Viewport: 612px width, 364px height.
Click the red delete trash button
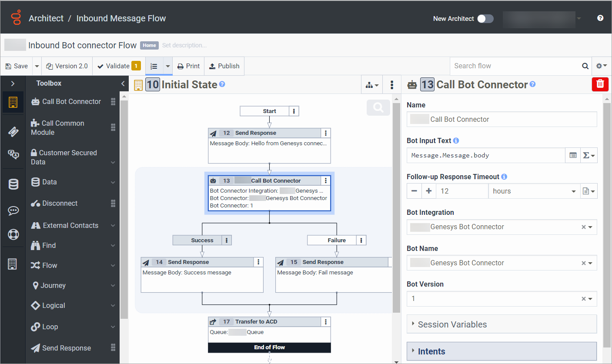tap(600, 84)
